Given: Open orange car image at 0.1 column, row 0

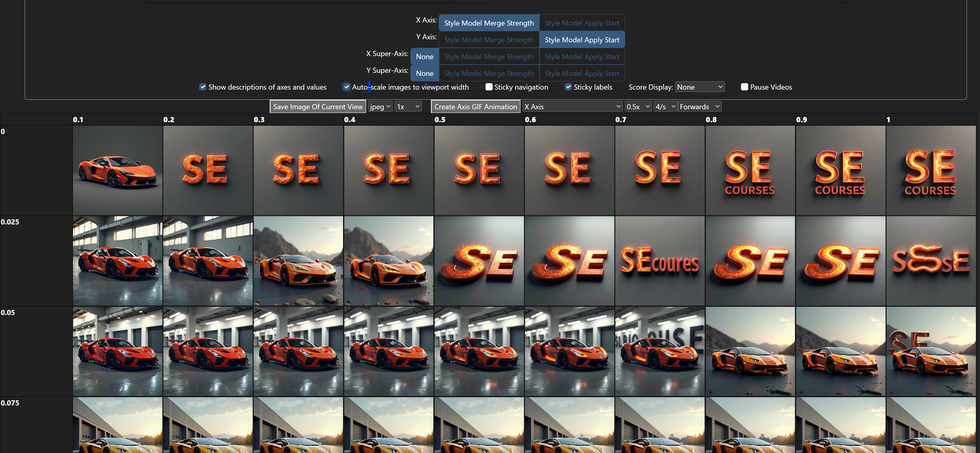Looking at the screenshot, I should click(117, 170).
